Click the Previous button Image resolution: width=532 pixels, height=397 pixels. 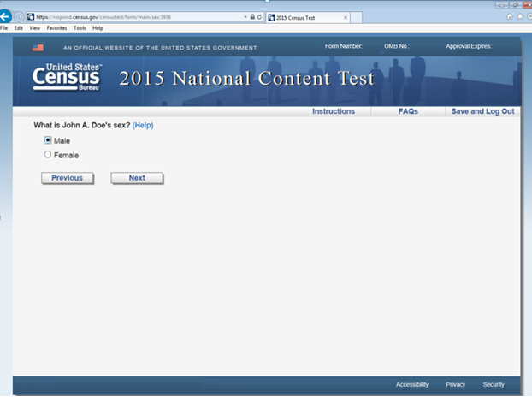coord(68,178)
